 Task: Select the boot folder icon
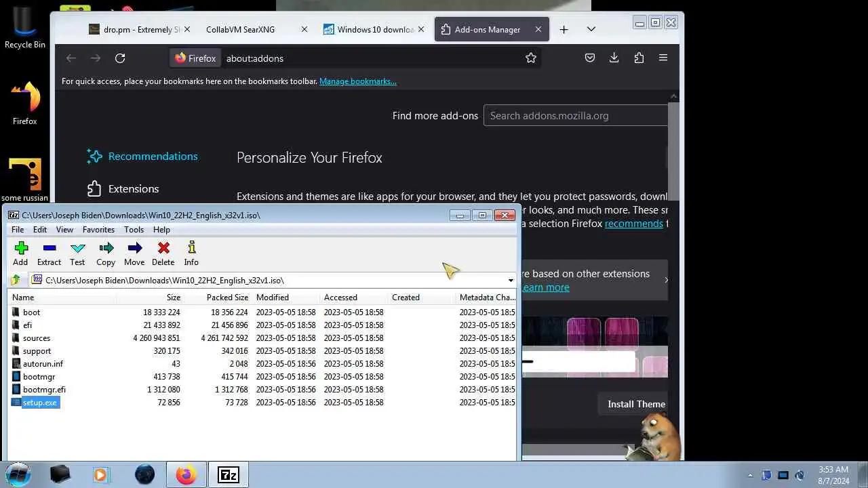(16, 312)
